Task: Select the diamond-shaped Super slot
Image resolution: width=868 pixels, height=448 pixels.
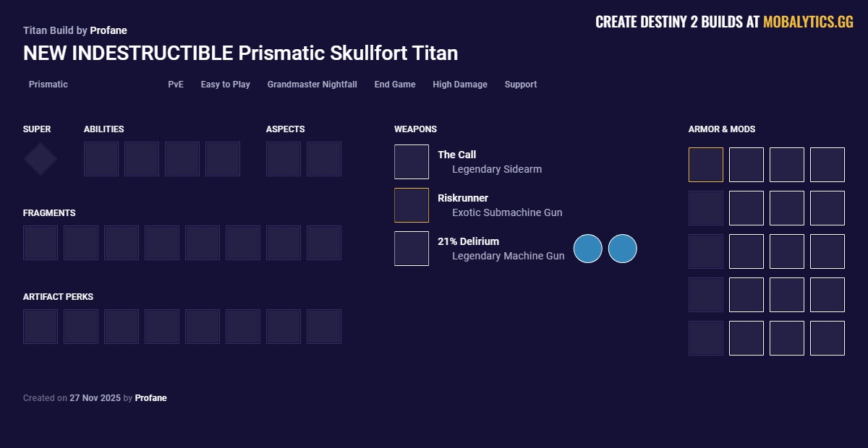Action: coord(40,158)
